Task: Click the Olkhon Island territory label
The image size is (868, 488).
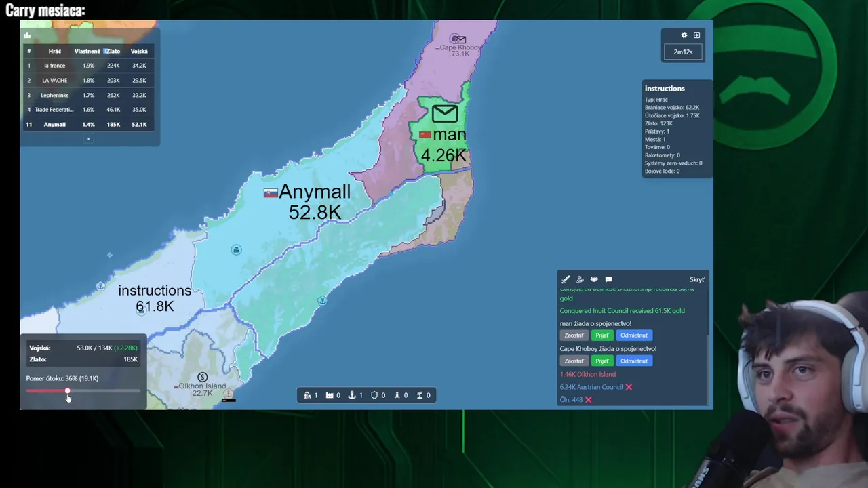Action: 202,386
